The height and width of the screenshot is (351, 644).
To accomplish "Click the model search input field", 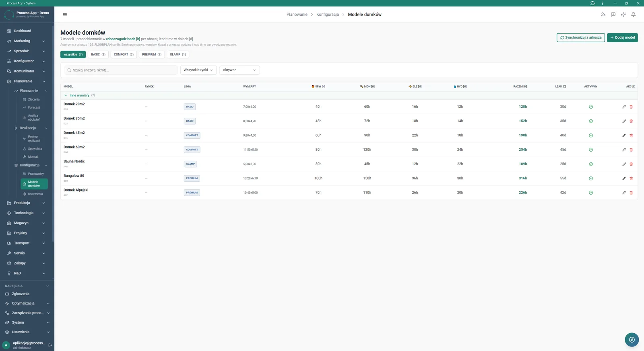I will [x=121, y=70].
